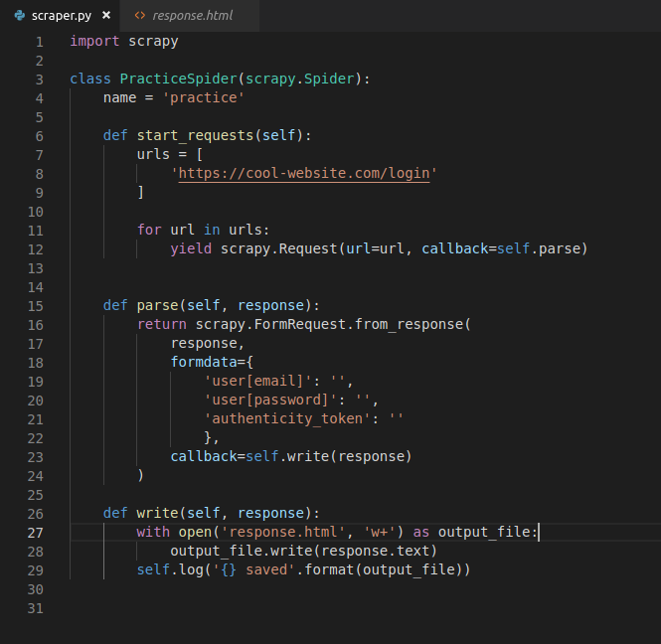Open the https://cool-website.com/login link
Viewport: 661px width, 644px height.
(304, 174)
